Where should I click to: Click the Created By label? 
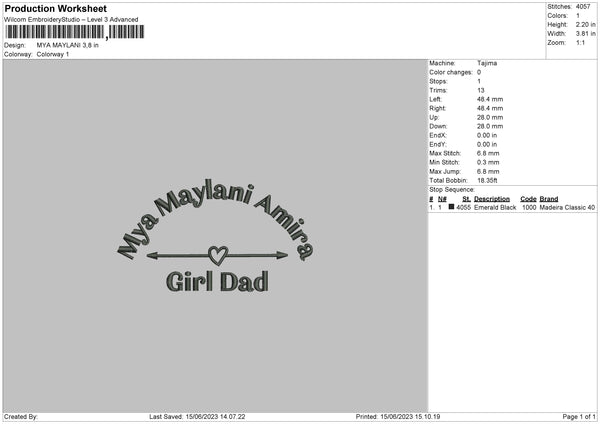tap(21, 417)
